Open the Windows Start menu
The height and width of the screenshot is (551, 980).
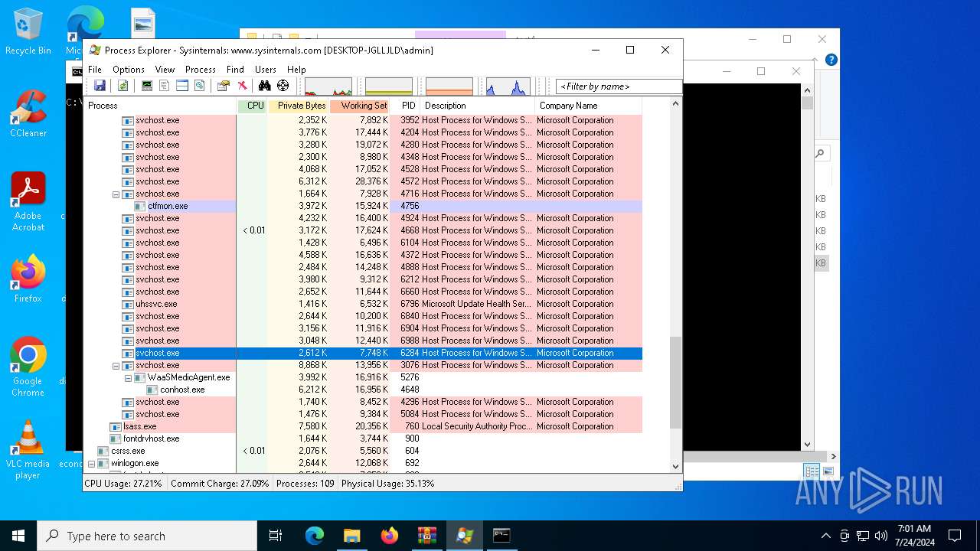coord(18,536)
